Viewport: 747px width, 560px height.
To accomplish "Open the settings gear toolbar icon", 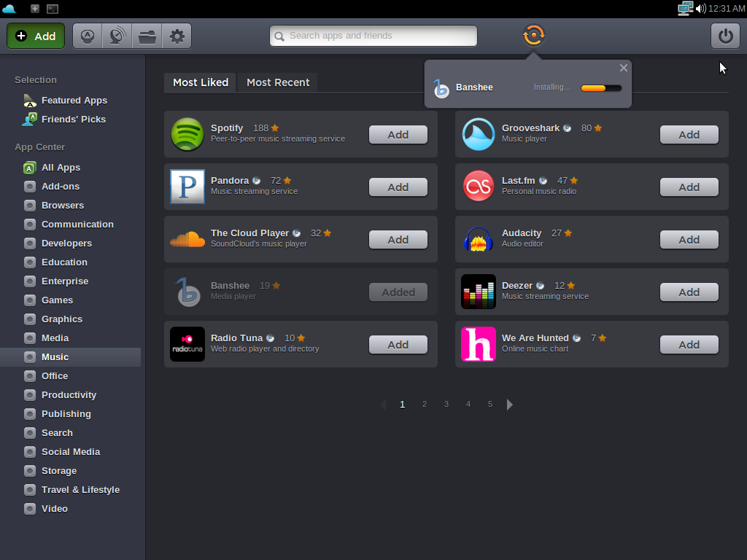I will coord(177,36).
